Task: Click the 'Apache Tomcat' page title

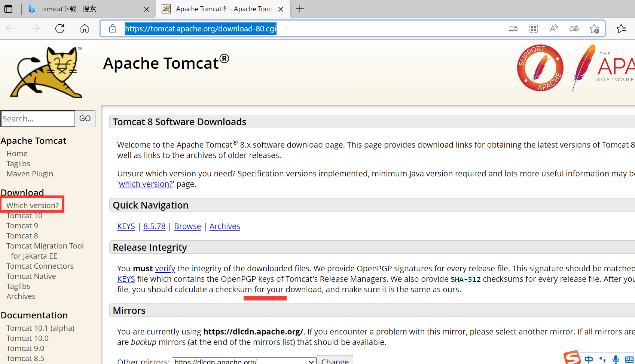Action: click(166, 62)
